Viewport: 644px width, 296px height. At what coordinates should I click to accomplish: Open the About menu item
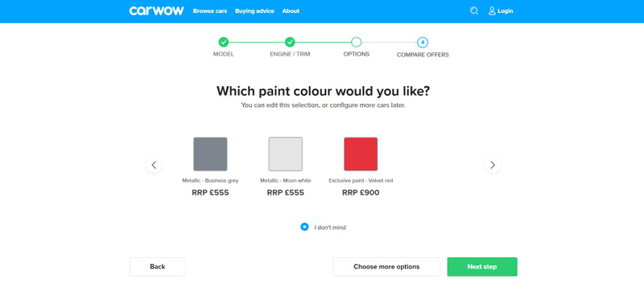[x=291, y=11]
